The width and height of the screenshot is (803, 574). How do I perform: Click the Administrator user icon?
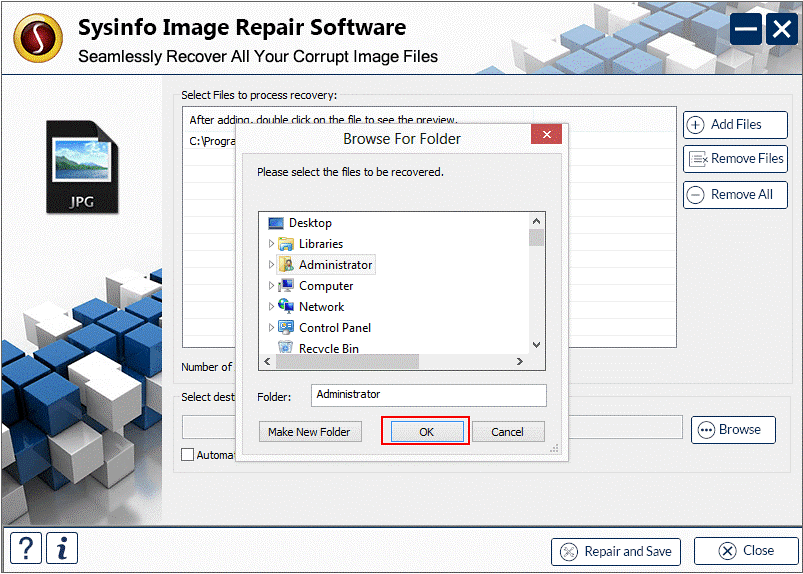pos(286,265)
